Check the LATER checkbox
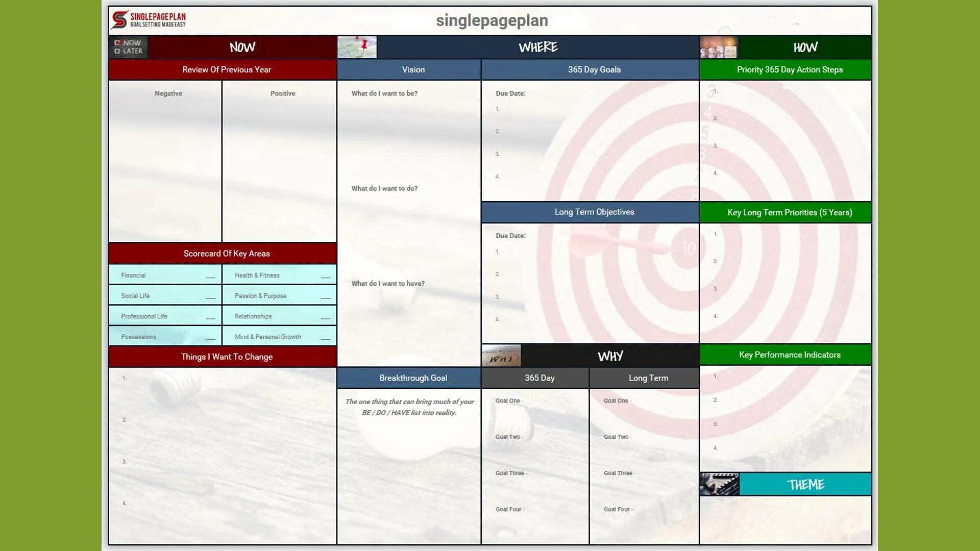 [117, 51]
